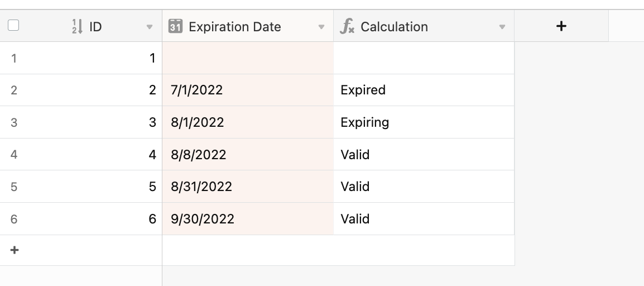The image size is (644, 286).
Task: Select the 7/1/2022 date cell
Action: [248, 90]
